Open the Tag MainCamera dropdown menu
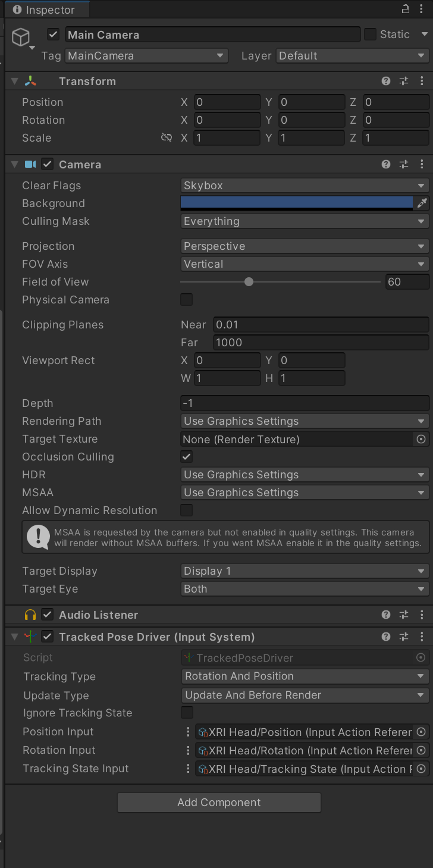 tap(146, 56)
